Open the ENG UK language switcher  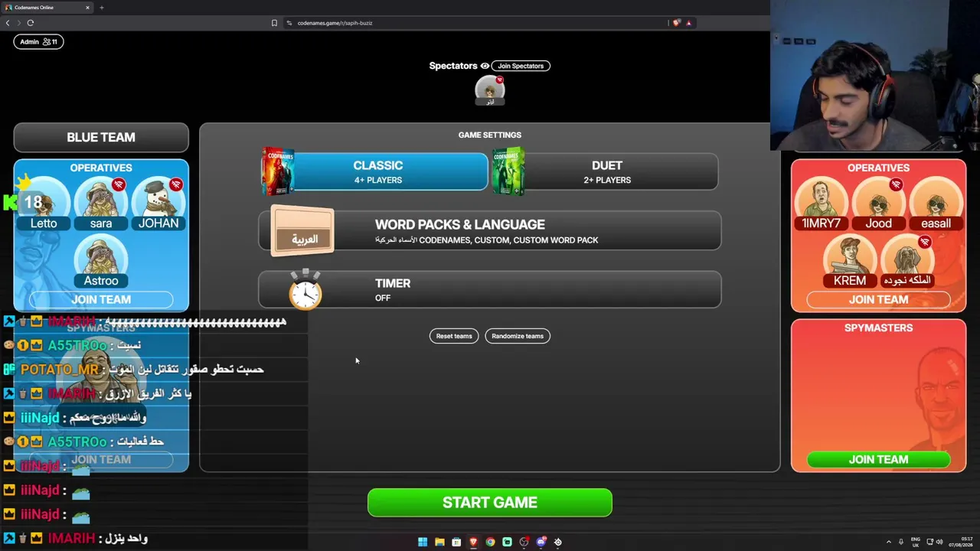(916, 542)
